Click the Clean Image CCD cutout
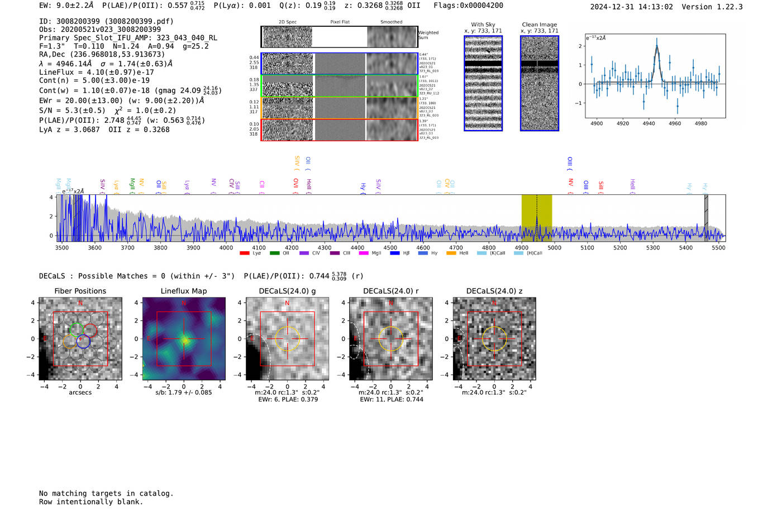The image size is (782, 532). pyautogui.click(x=540, y=83)
